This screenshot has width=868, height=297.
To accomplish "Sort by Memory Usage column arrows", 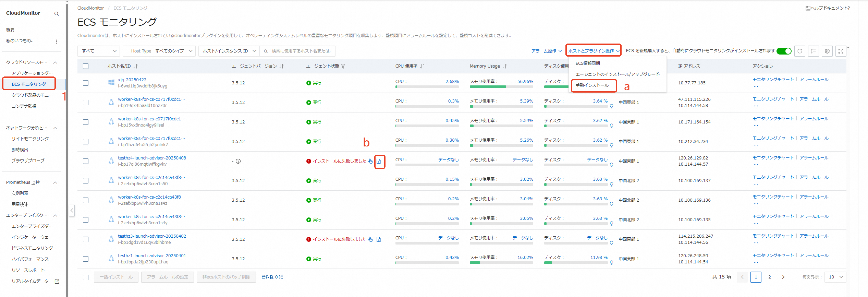I will point(505,66).
